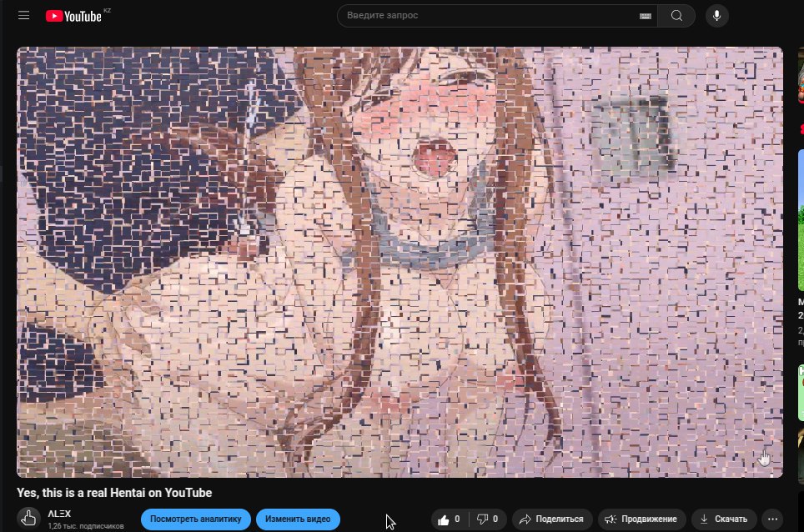This screenshot has height=532, width=804.
Task: Click the '1,26 тыс. подписчиков' text
Action: pos(86,526)
